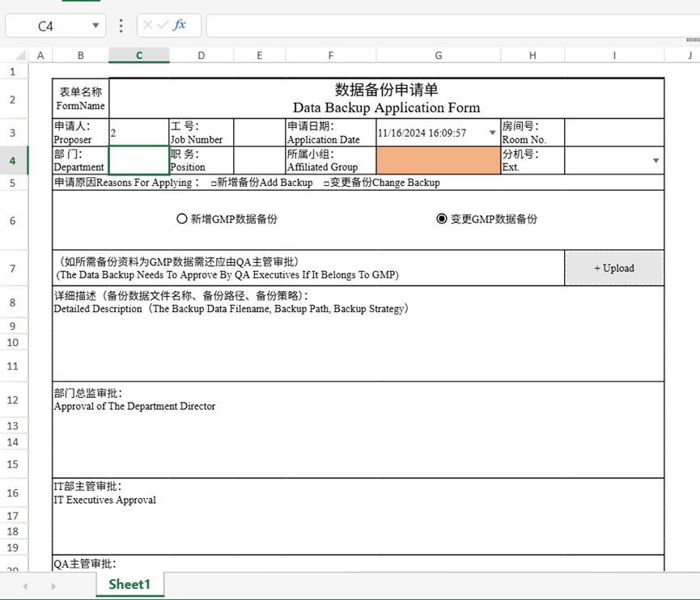Check the 新增备份 Add Backup box
This screenshot has height=600, width=700.
pyautogui.click(x=214, y=184)
